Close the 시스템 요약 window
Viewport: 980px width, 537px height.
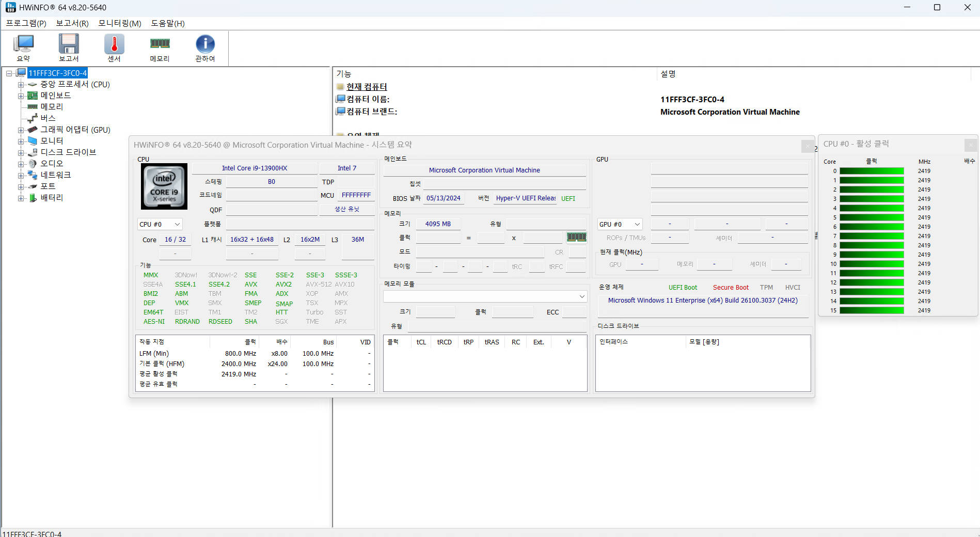click(808, 147)
